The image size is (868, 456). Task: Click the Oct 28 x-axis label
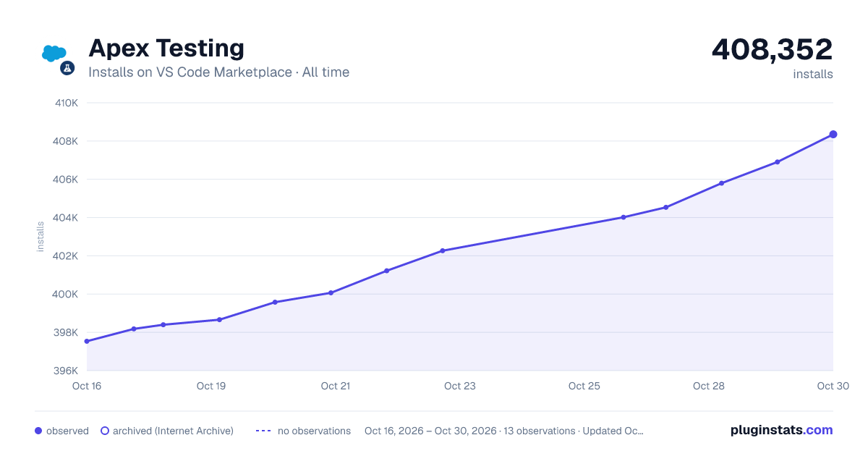point(709,386)
